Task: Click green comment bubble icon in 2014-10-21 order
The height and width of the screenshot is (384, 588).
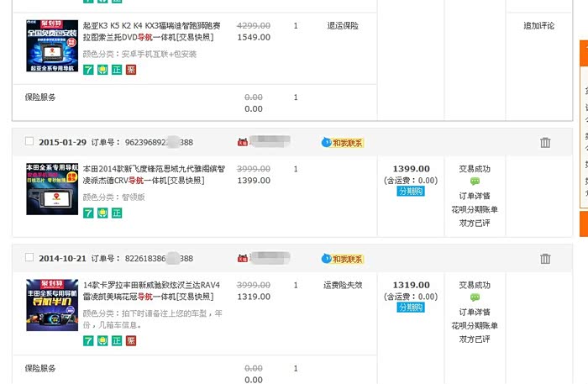Action: coord(475,297)
